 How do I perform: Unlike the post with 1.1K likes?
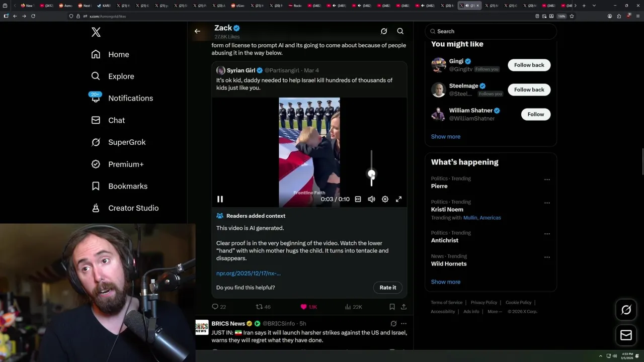tap(308, 307)
